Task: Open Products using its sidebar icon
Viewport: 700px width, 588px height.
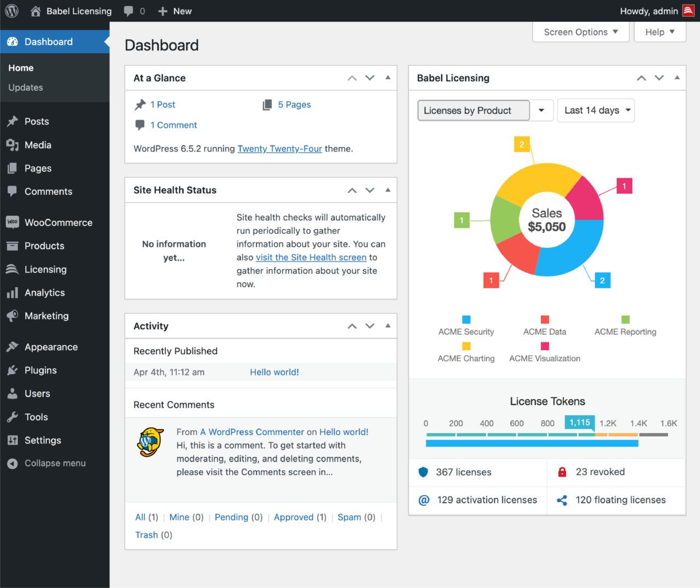Action: coord(11,246)
